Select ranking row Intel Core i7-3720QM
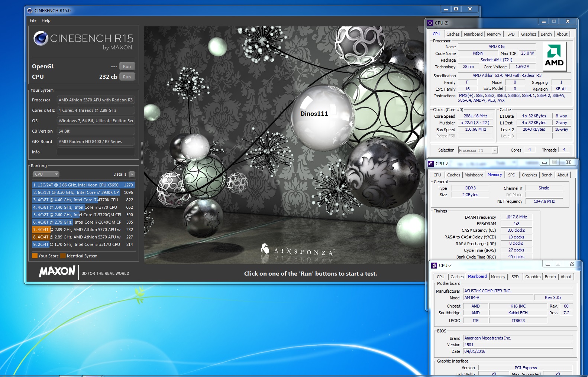Viewport: 588px width, 377px height. point(83,215)
